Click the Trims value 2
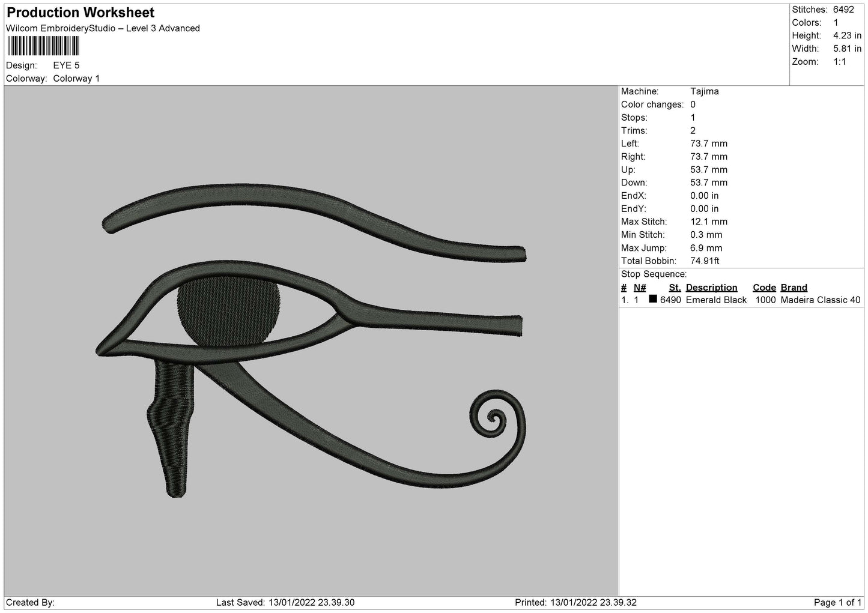868x613 pixels. pyautogui.click(x=693, y=131)
